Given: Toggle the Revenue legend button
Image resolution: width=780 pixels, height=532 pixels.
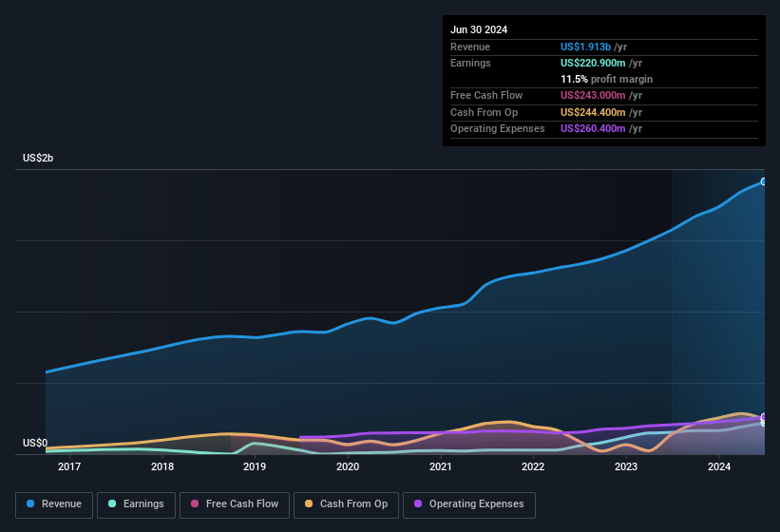Looking at the screenshot, I should tap(54, 504).
